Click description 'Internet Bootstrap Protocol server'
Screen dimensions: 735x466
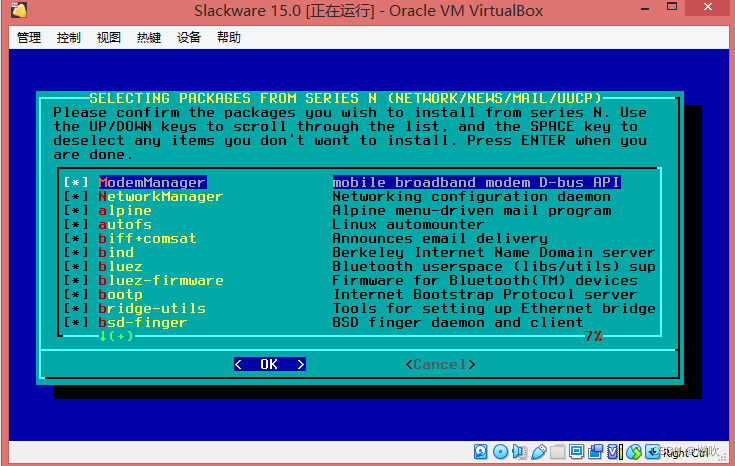pyautogui.click(x=485, y=295)
